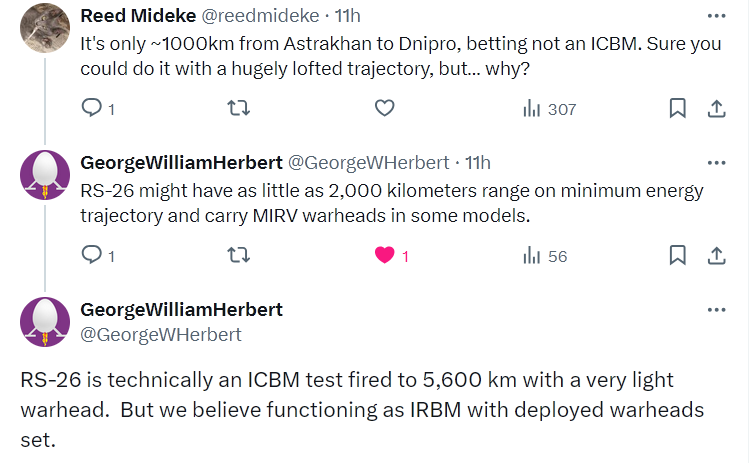Open more options on 2,000 kilometers tweet
751x463 pixels.
tap(716, 162)
